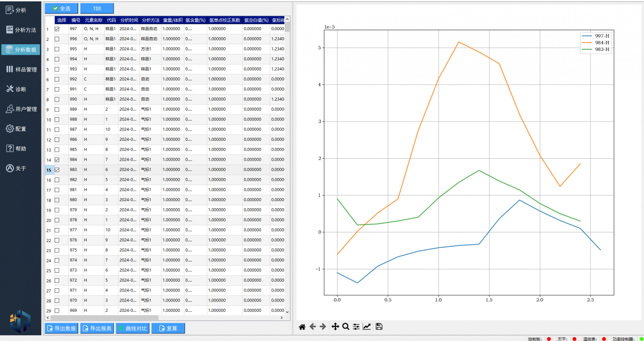Click the 功率控制器 green status light
The image size is (644, 341).
point(641,339)
